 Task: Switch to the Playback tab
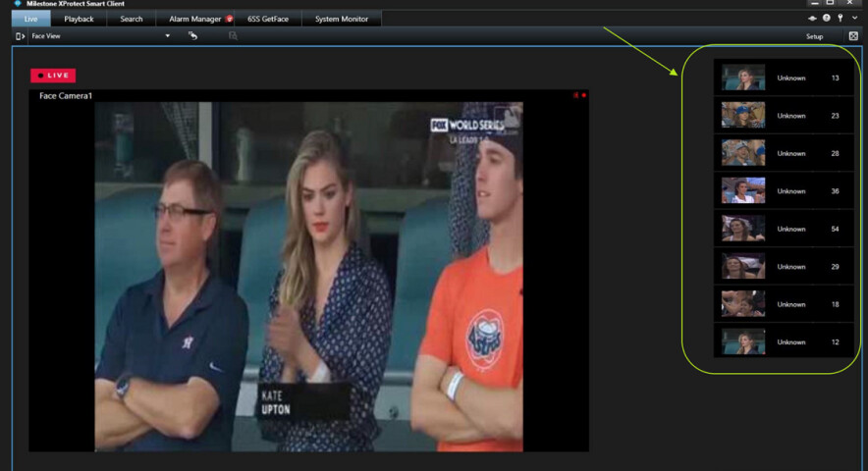pos(79,19)
